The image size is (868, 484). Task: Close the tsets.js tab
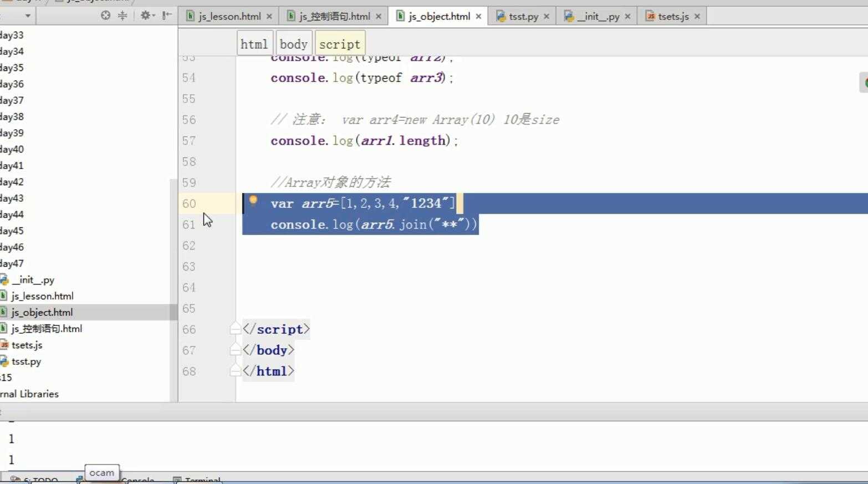click(697, 17)
